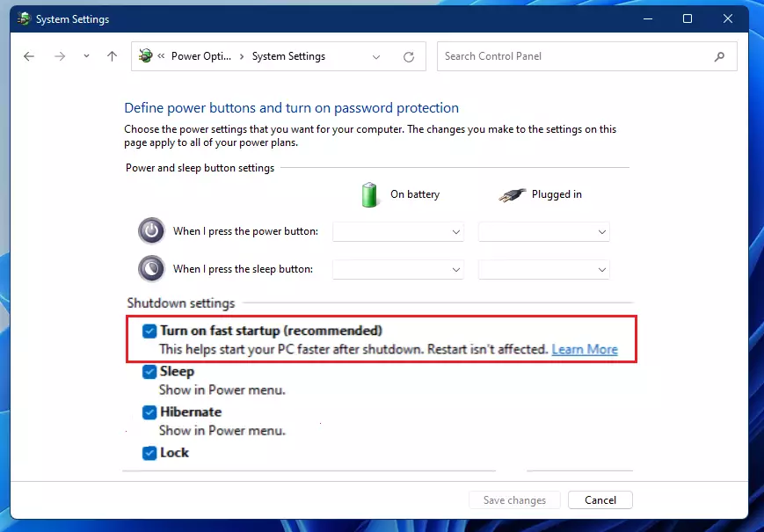The height and width of the screenshot is (532, 764).
Task: Click the green battery icon
Action: click(369, 194)
